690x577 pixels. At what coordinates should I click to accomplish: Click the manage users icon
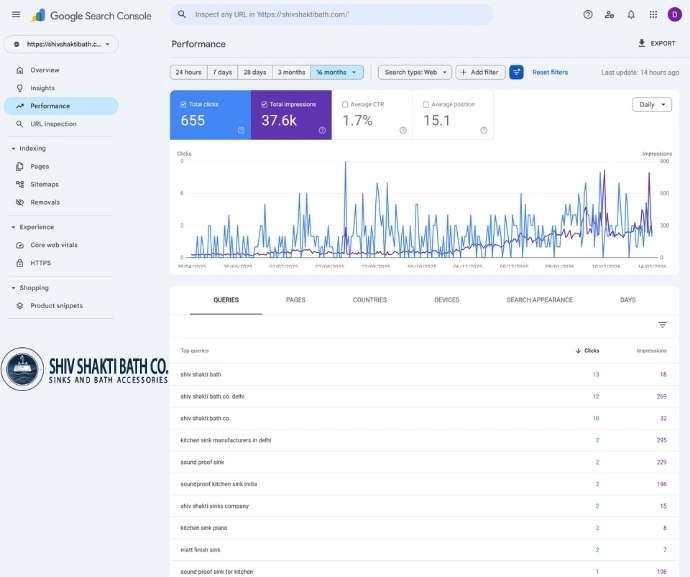click(x=609, y=15)
